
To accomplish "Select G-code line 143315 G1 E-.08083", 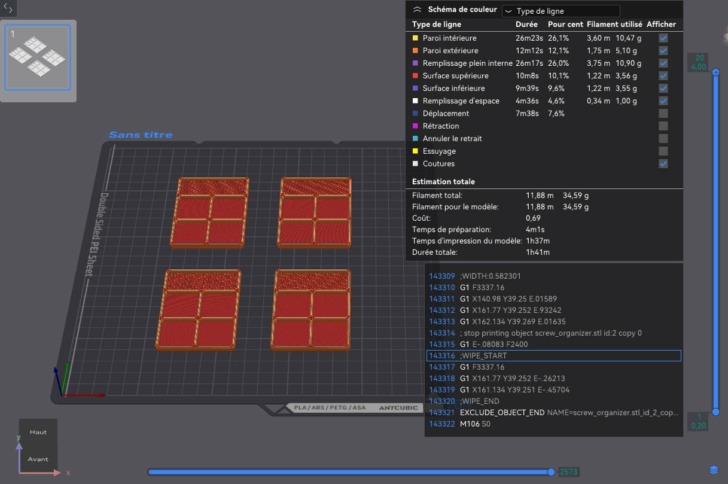I will click(553, 344).
